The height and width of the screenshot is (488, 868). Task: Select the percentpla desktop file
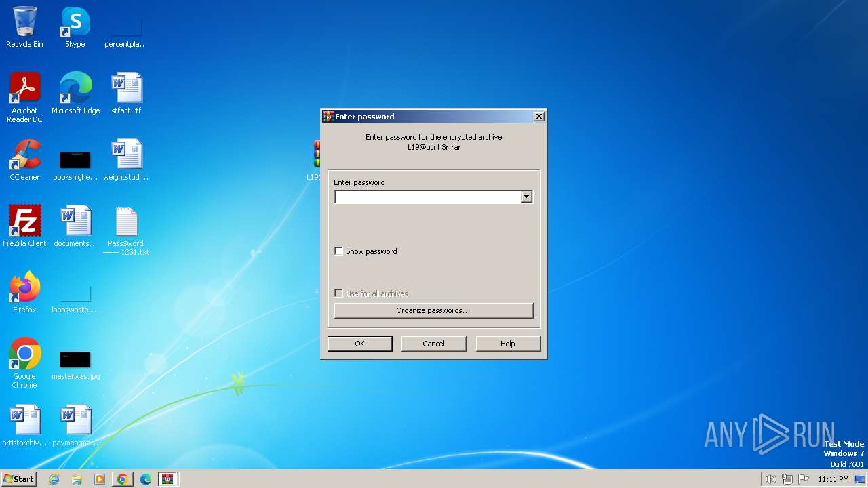pos(125,27)
